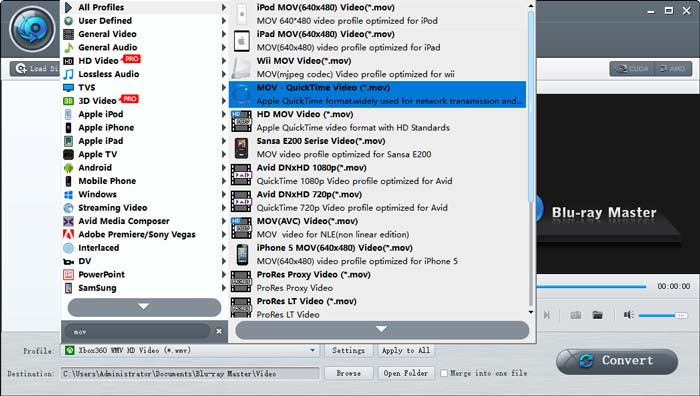Adjust the volume slider
The width and height of the screenshot is (700, 396).
point(663,315)
